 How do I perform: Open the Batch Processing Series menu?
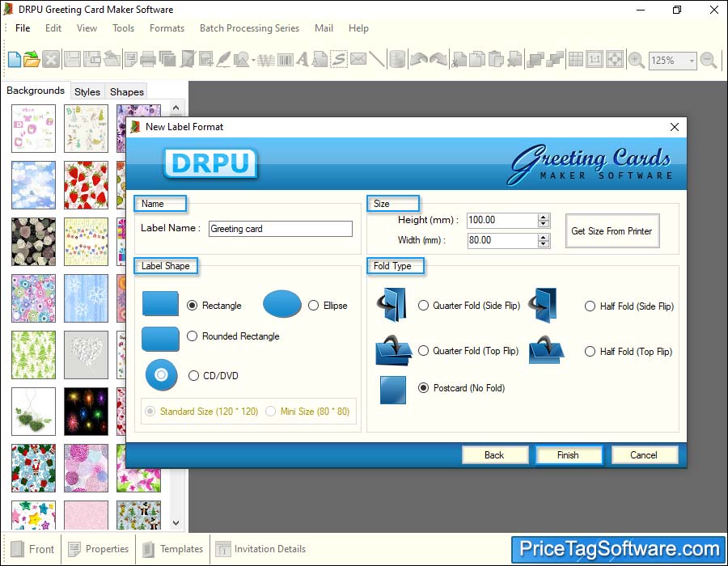(249, 28)
